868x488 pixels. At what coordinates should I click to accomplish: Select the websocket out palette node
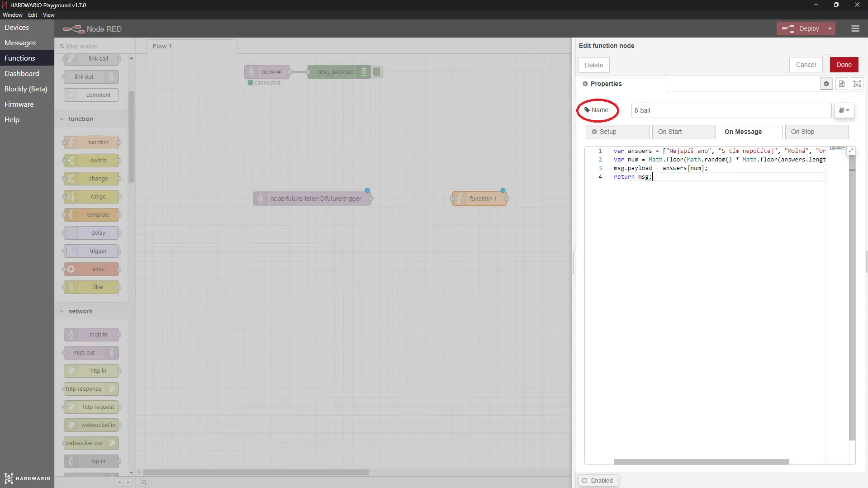point(91,443)
